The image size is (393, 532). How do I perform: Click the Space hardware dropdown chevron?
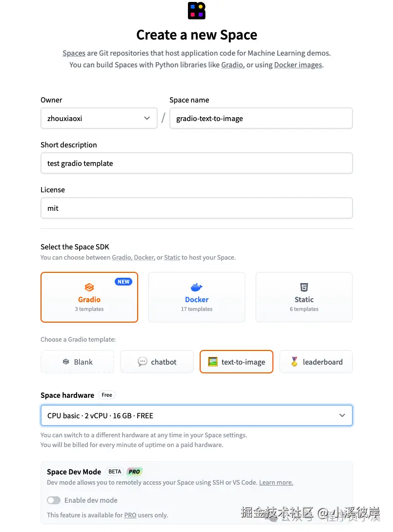[342, 415]
